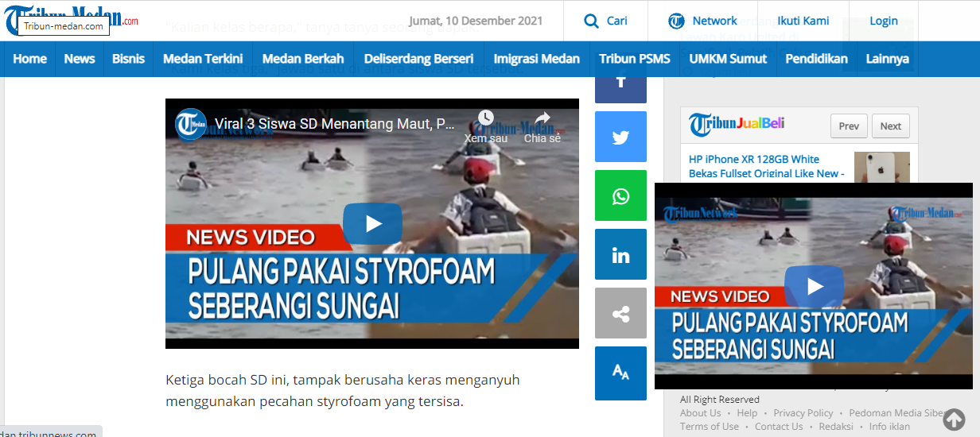
Task: Change font size with the Aa icon
Action: pyautogui.click(x=620, y=373)
